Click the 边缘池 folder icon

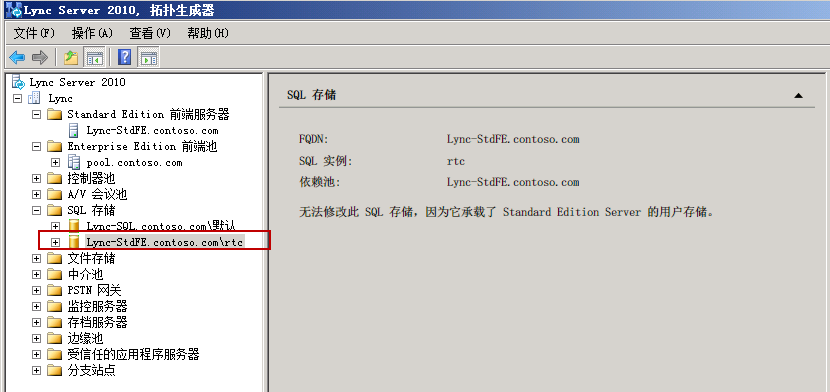(x=54, y=338)
